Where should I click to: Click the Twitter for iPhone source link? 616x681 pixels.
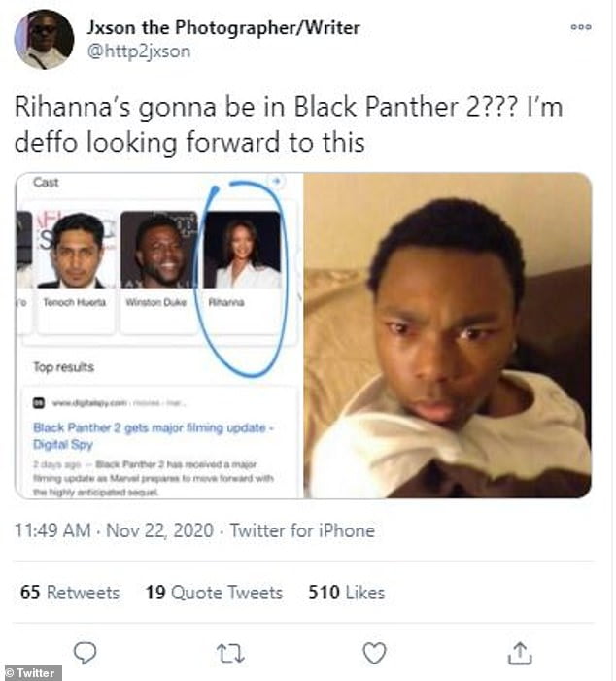(304, 530)
